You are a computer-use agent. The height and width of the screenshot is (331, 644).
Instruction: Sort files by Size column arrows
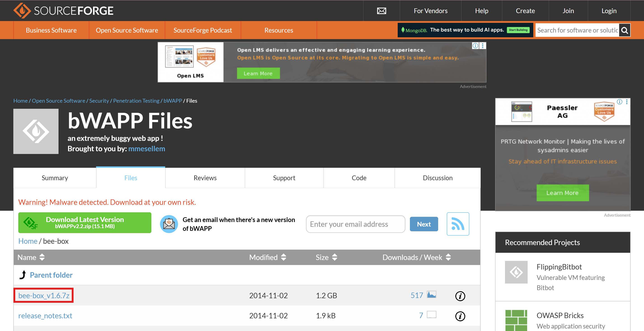click(334, 257)
